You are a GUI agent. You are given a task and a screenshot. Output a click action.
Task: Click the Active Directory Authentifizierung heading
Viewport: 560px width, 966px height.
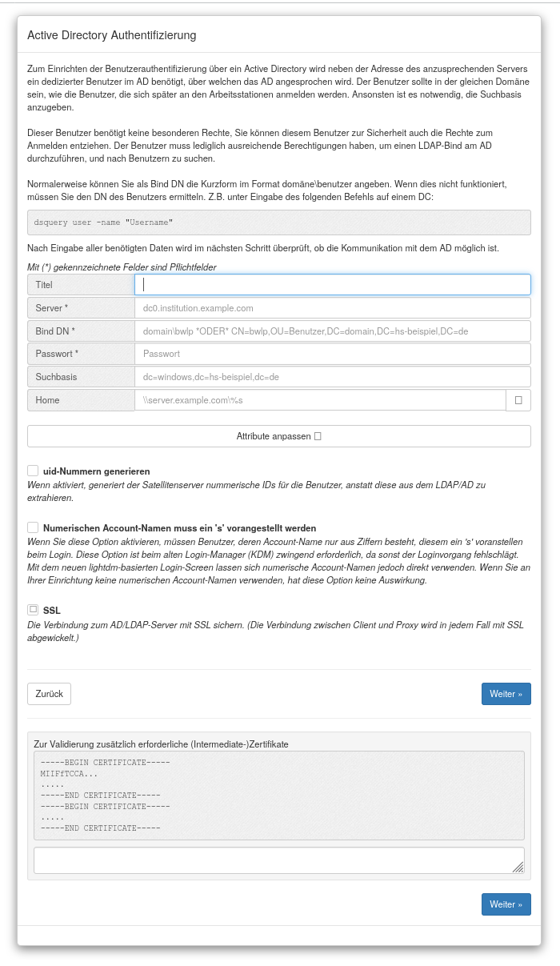pyautogui.click(x=111, y=36)
